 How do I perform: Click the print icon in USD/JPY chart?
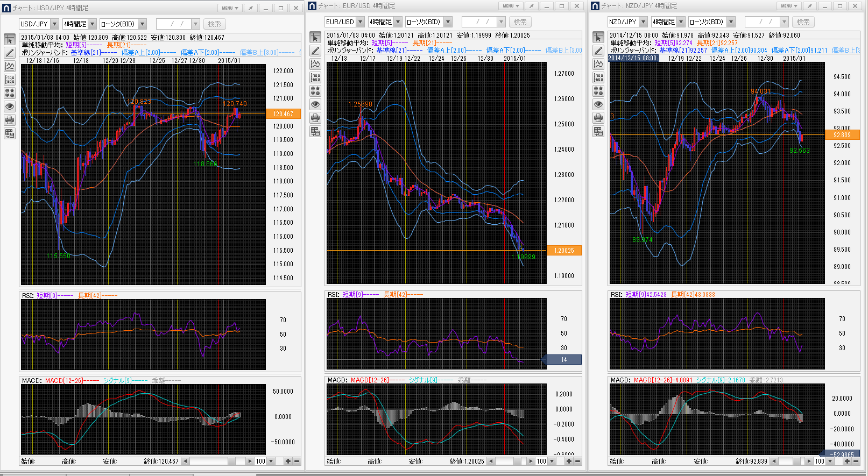tap(10, 120)
